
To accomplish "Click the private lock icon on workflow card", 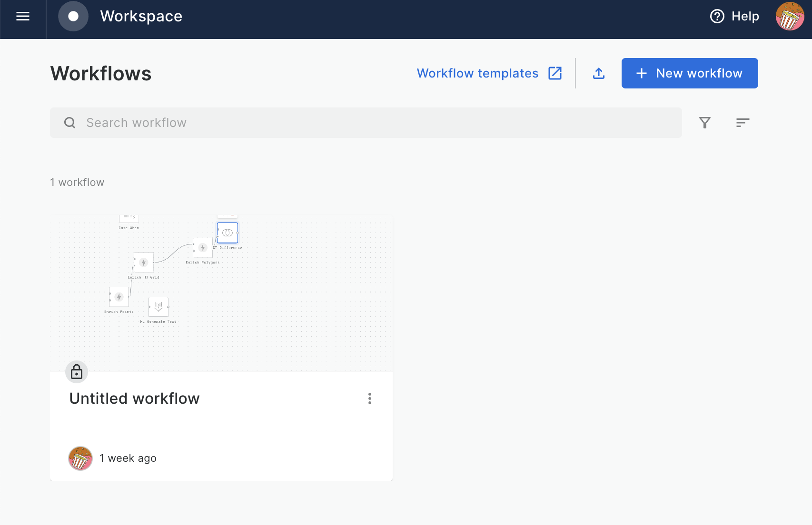I will (77, 372).
